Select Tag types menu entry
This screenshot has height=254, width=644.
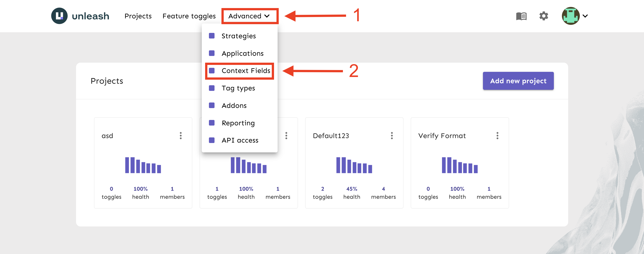click(x=238, y=88)
